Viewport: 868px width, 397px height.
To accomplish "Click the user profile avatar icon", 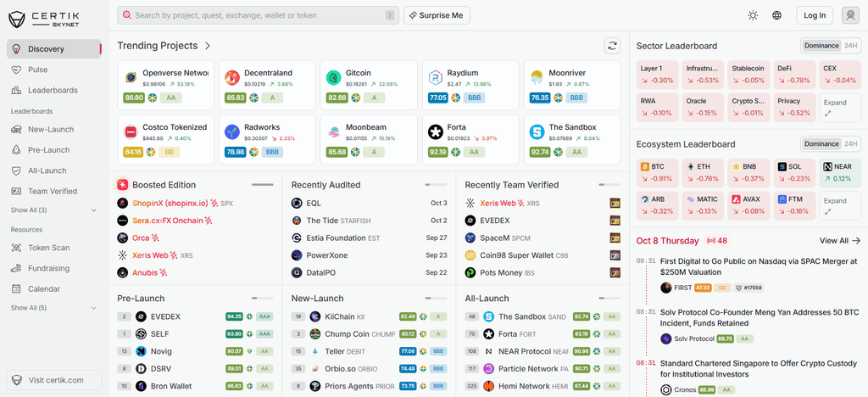I will (x=850, y=15).
